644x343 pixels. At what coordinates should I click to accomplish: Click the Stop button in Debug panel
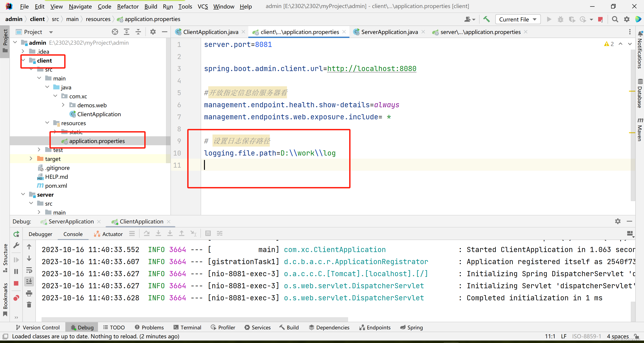[x=16, y=283]
